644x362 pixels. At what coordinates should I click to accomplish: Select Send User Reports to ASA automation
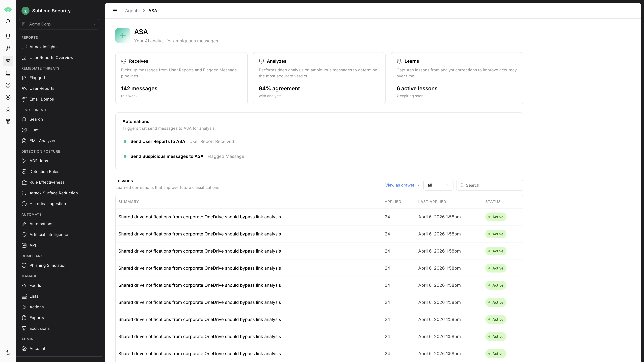pos(158,141)
